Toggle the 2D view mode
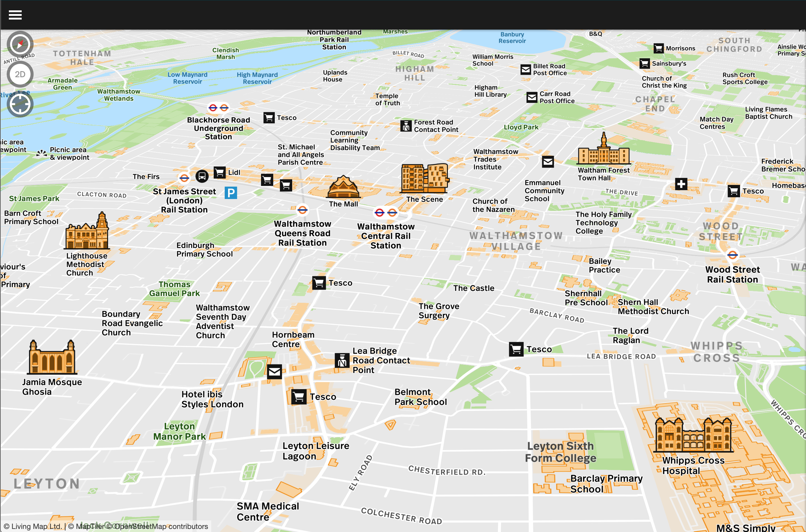 tap(20, 74)
